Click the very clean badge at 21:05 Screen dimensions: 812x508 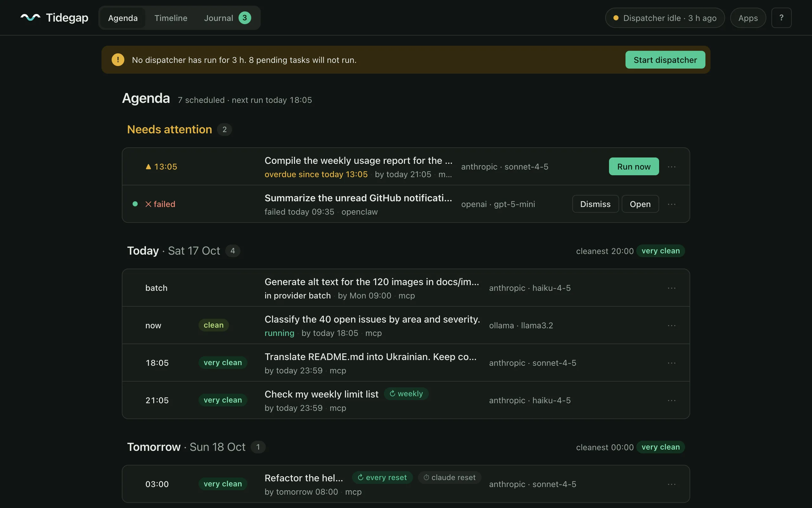pyautogui.click(x=222, y=400)
